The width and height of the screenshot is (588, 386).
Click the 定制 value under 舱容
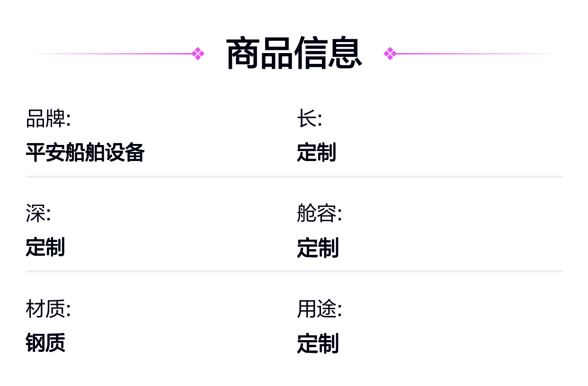click(x=318, y=248)
